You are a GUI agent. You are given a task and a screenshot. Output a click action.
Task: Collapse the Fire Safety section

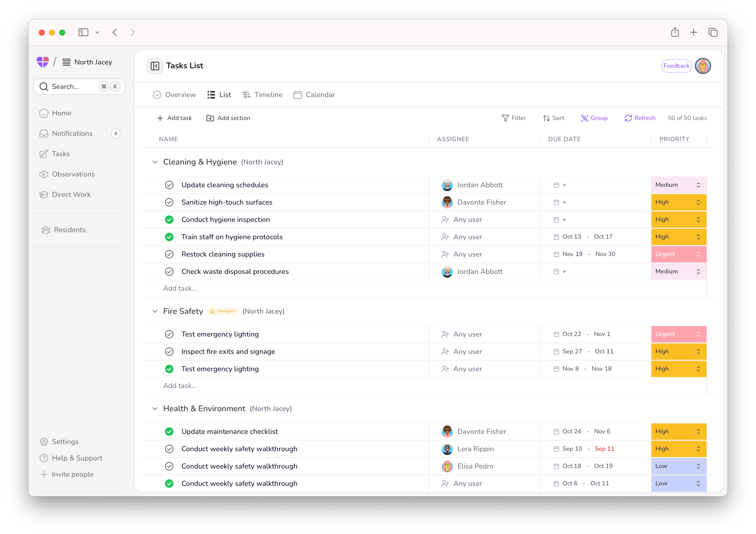[155, 311]
